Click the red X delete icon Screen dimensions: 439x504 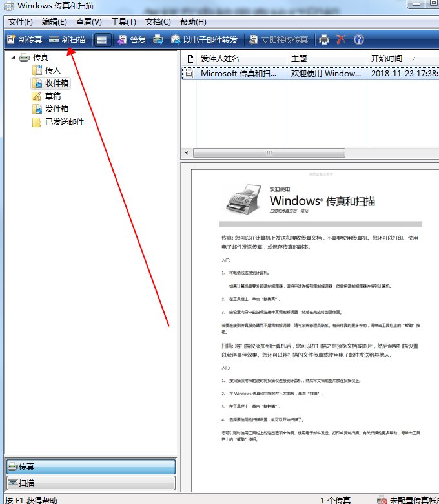(341, 39)
